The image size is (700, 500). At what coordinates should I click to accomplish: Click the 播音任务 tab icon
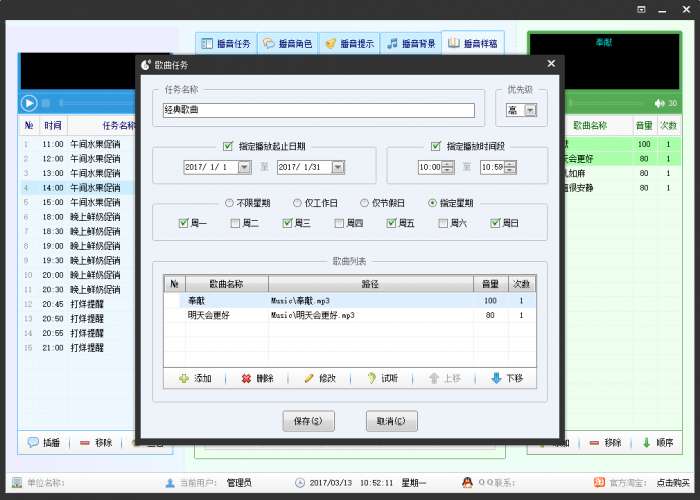point(207,43)
